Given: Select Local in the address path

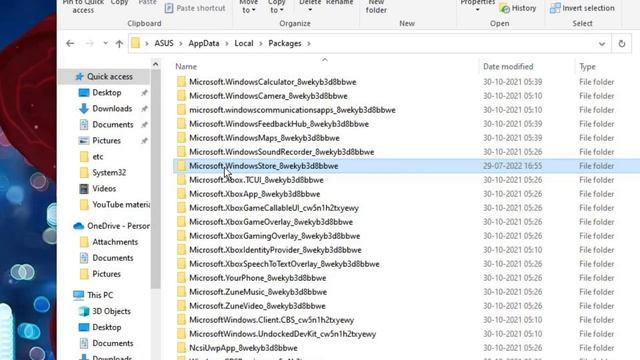Looking at the screenshot, I should (244, 43).
